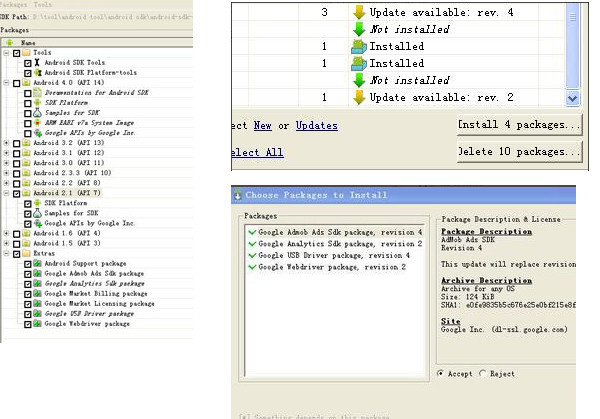The width and height of the screenshot is (600, 419).
Task: Select the Accept radio button
Action: tap(441, 373)
